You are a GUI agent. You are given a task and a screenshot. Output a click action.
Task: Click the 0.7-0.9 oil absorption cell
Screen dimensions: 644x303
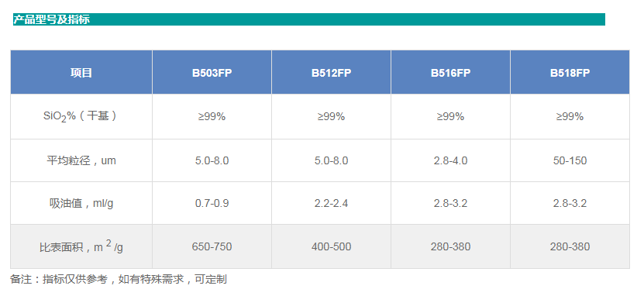(x=212, y=203)
